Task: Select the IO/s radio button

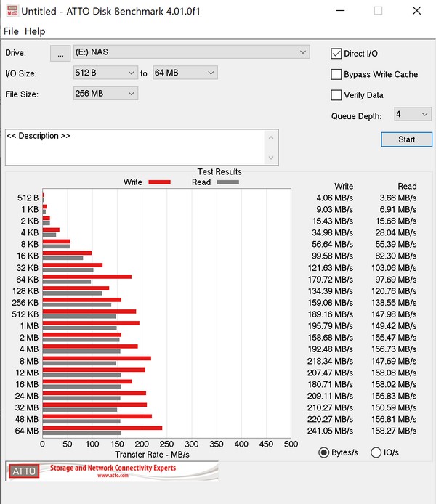Action: point(376,452)
